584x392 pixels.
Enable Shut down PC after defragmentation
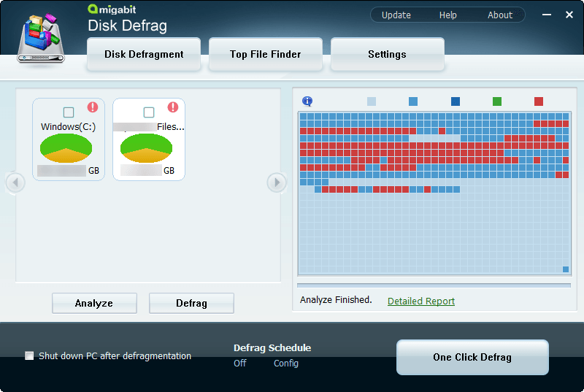pyautogui.click(x=29, y=356)
